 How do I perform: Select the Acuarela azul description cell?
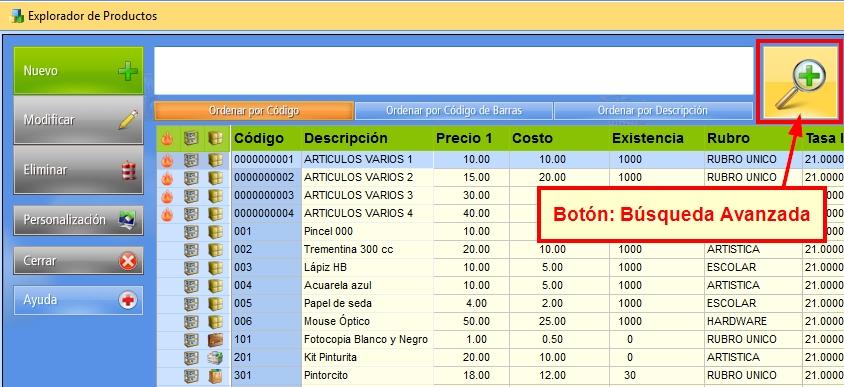coord(367,285)
